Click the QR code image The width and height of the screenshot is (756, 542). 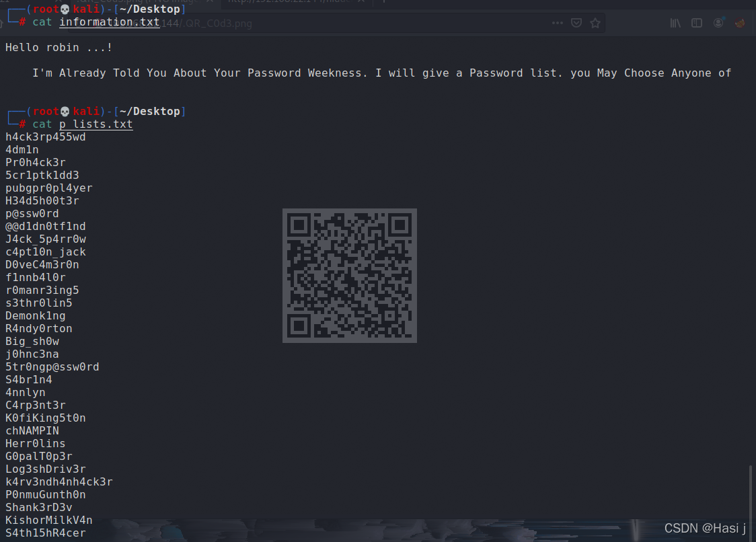(x=350, y=276)
